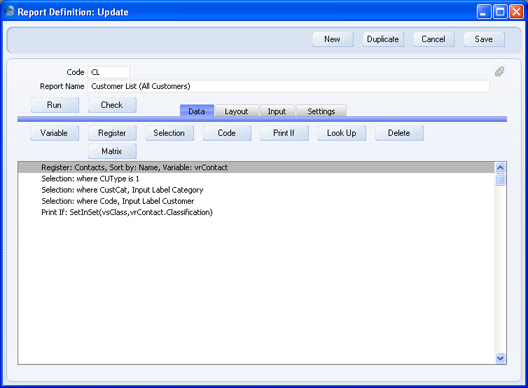
Task: Add a Variable line
Action: 55,133
